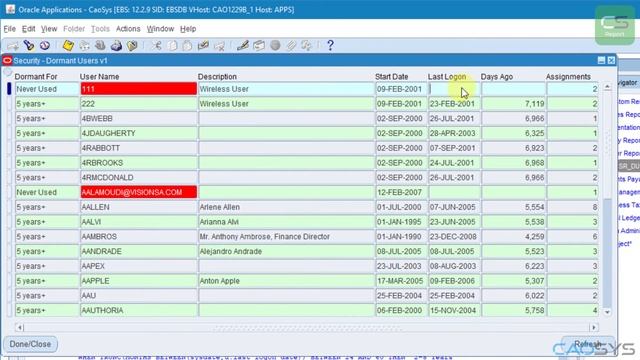Click start date 17-MAR-2005
640x360 pixels.
[x=401, y=281]
